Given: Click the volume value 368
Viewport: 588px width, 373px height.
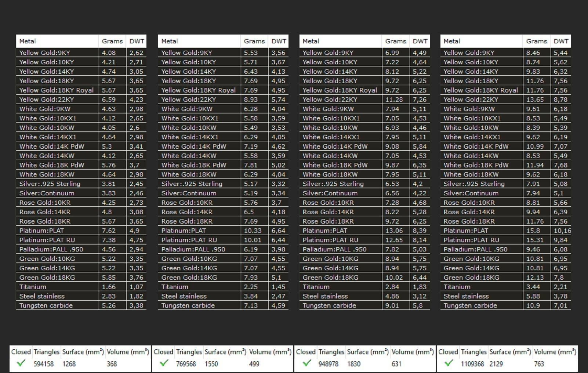Looking at the screenshot, I should coord(112,364).
